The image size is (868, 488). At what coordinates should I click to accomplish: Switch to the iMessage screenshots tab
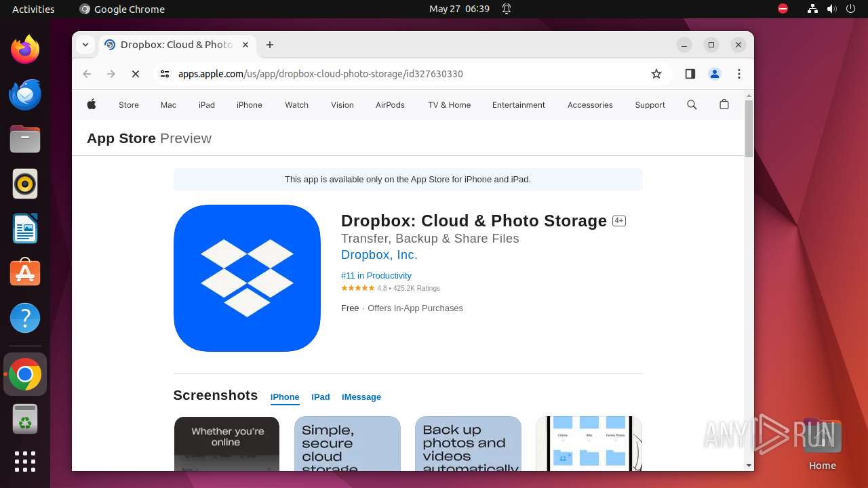[361, 397]
